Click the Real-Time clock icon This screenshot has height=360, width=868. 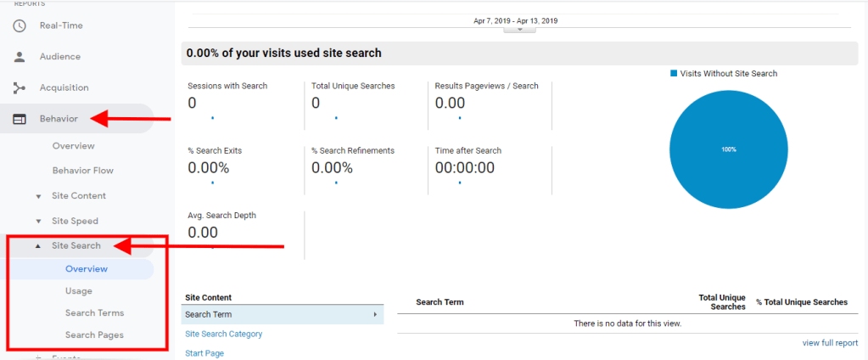tap(20, 25)
